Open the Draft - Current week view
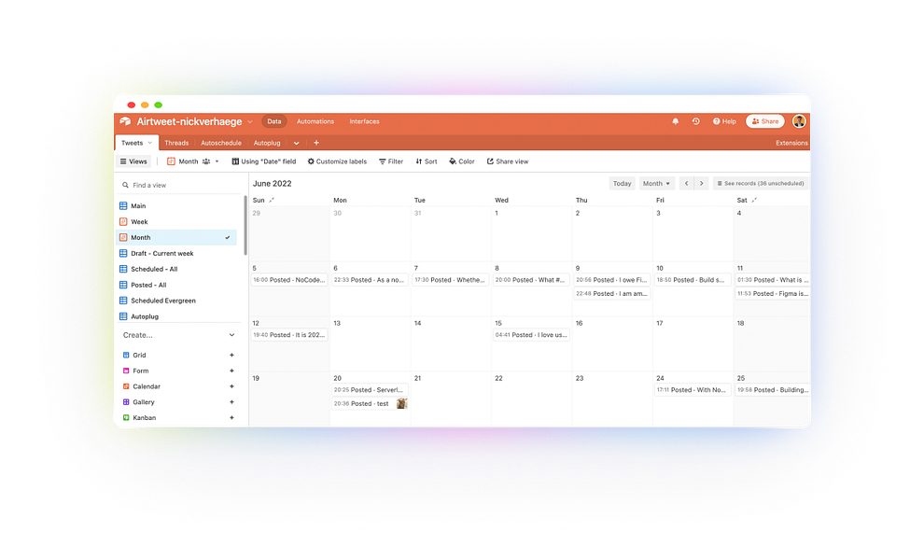Viewport: 924px width, 560px height. 177,254
